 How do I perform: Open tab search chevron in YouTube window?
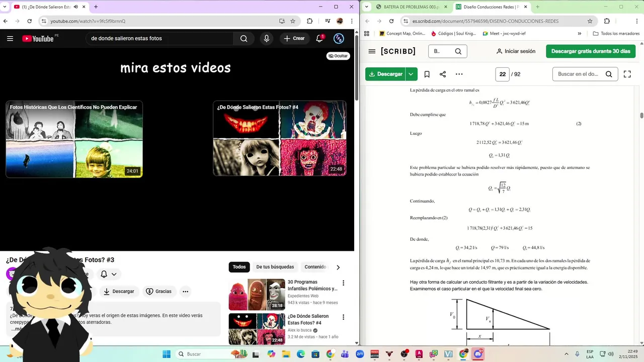[x=5, y=7]
